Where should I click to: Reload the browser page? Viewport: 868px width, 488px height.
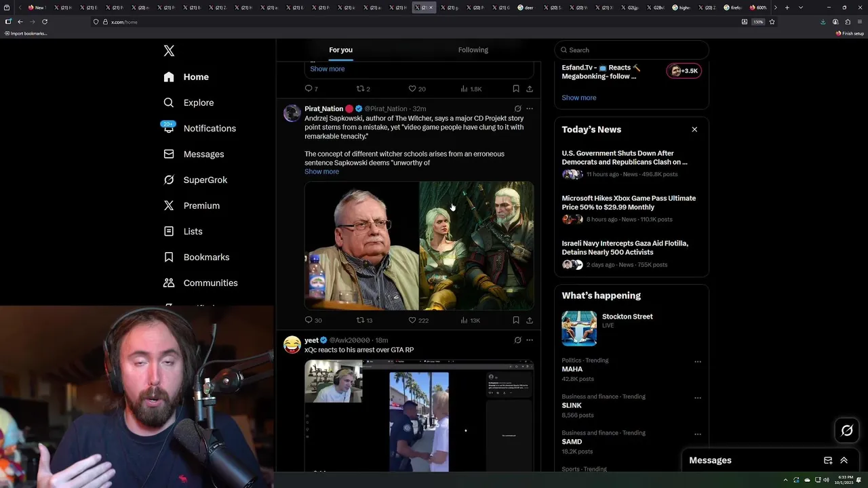[45, 22]
